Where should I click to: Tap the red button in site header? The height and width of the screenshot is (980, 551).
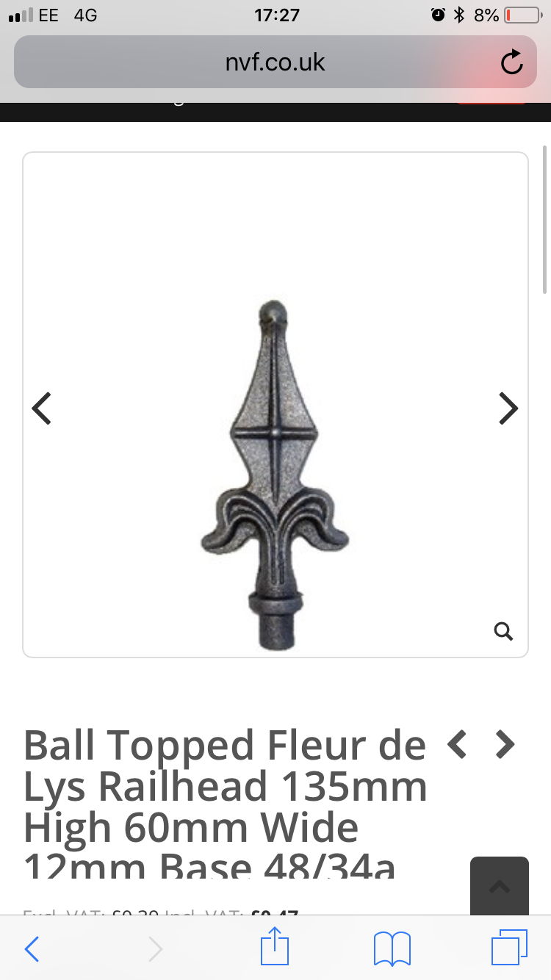[x=491, y=101]
